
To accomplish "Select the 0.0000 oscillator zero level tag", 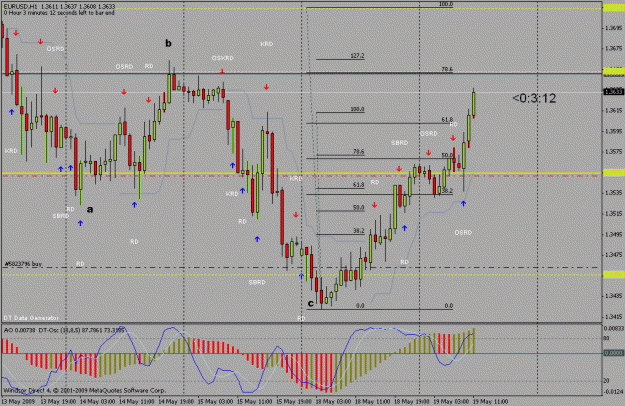I will tap(613, 353).
